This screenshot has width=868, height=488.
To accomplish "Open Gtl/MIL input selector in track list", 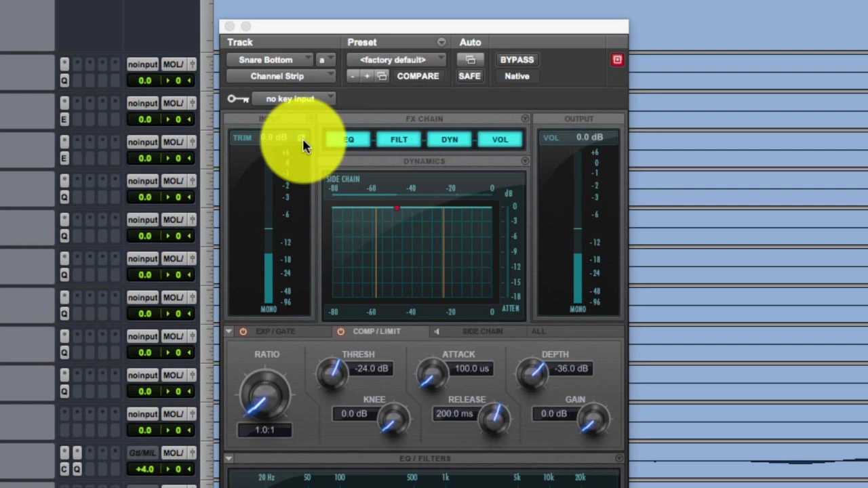I will point(142,453).
